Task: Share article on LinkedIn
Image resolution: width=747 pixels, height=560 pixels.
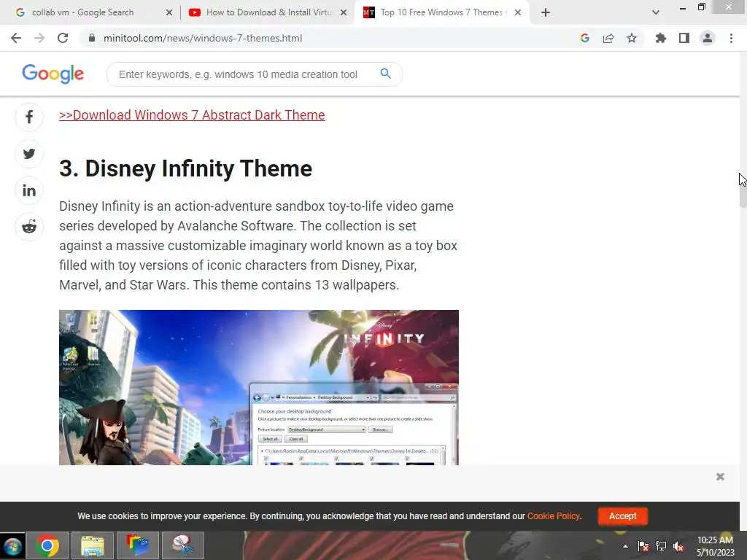Action: point(29,190)
